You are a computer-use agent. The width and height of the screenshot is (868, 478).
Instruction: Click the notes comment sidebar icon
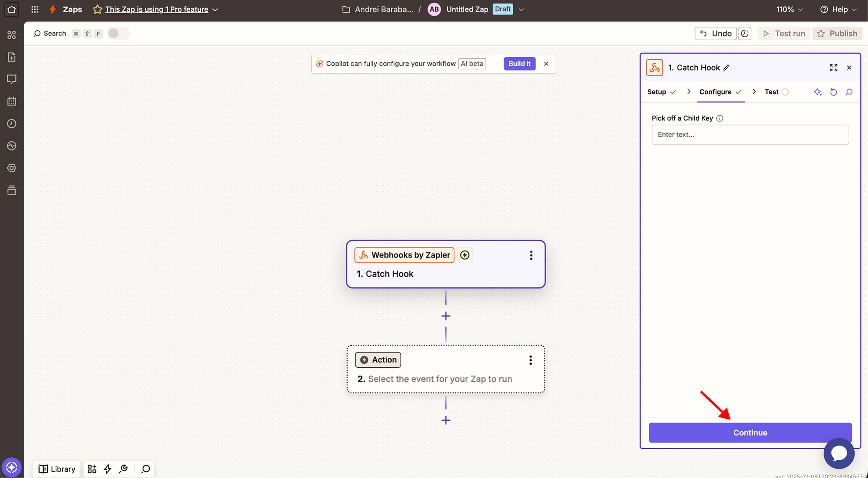coord(12,79)
